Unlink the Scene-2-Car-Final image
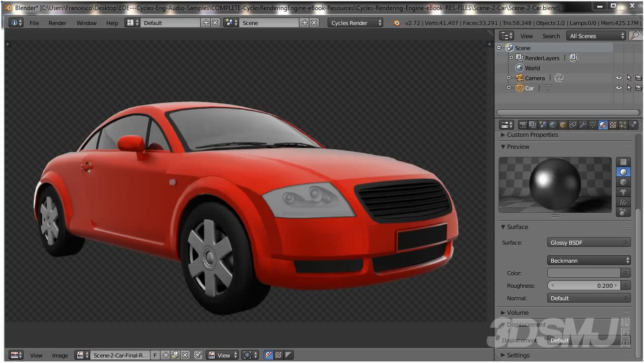Image resolution: width=644 pixels, height=363 pixels. (x=185, y=355)
